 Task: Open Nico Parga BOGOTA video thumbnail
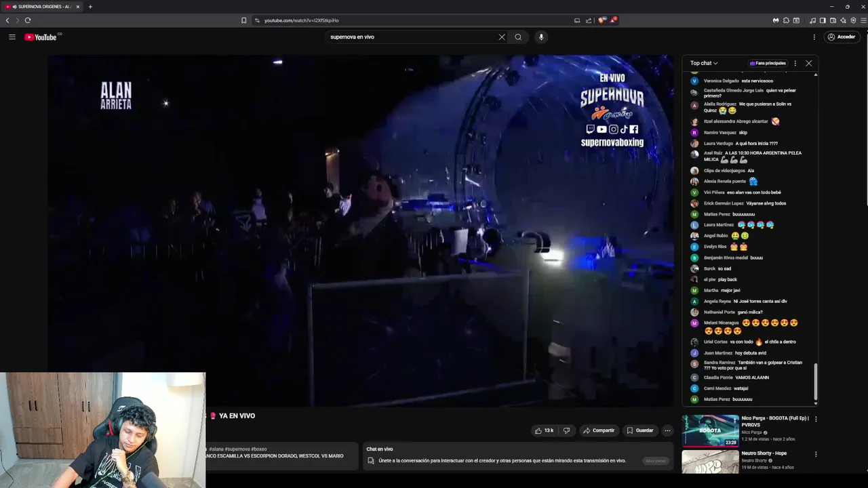coord(710,430)
